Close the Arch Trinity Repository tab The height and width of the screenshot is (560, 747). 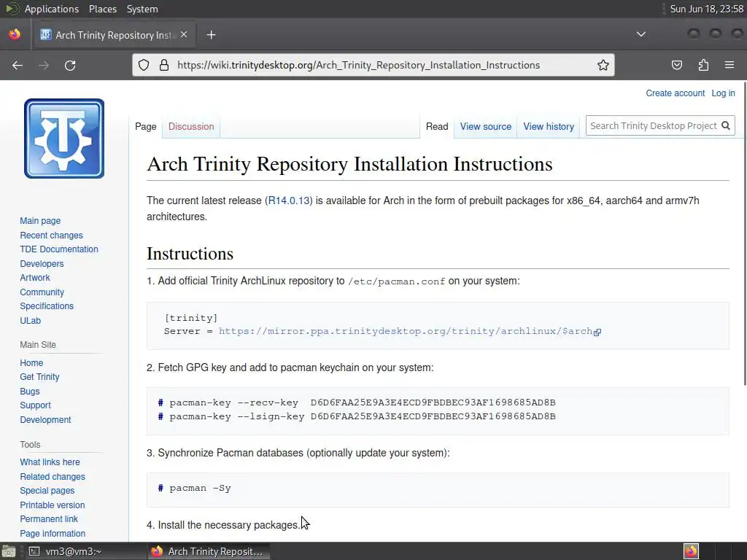tap(184, 35)
